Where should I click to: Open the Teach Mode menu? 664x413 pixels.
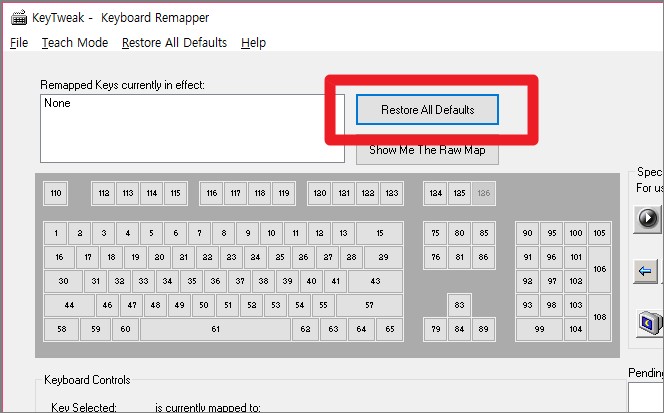point(75,43)
